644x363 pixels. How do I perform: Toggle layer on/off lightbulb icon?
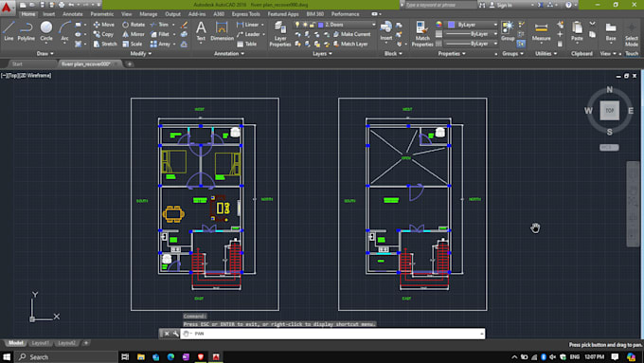[297, 25]
